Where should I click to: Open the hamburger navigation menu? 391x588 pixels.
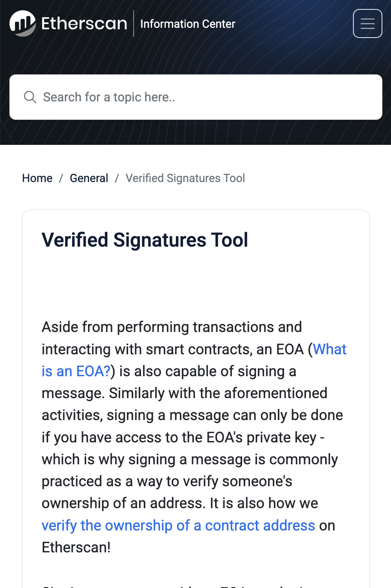click(367, 23)
